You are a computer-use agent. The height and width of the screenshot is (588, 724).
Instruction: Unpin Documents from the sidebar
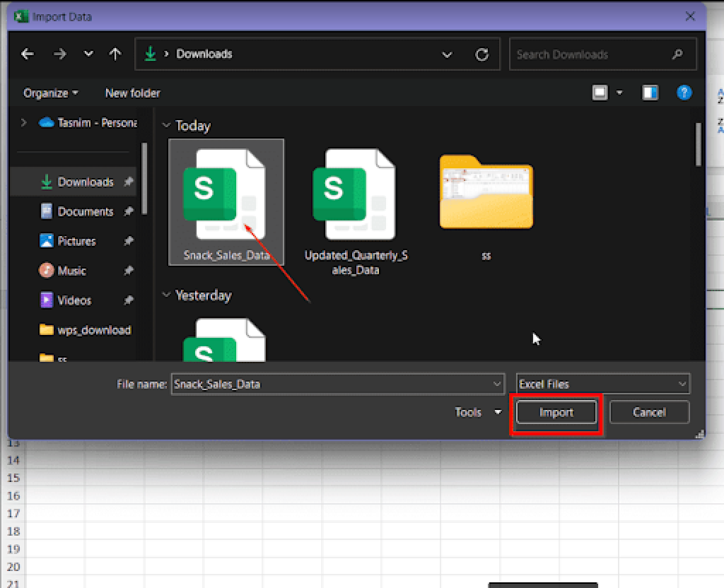point(130,211)
